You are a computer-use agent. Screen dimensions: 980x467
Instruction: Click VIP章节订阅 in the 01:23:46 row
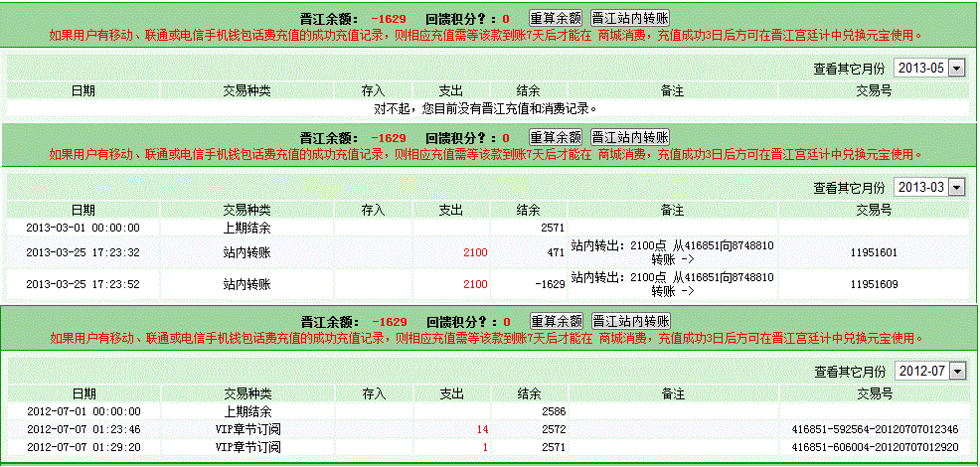[x=248, y=429]
